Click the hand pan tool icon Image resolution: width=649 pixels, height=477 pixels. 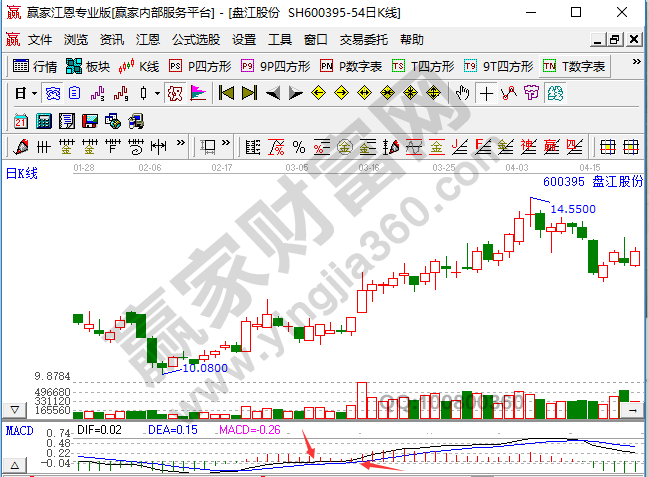(x=463, y=93)
